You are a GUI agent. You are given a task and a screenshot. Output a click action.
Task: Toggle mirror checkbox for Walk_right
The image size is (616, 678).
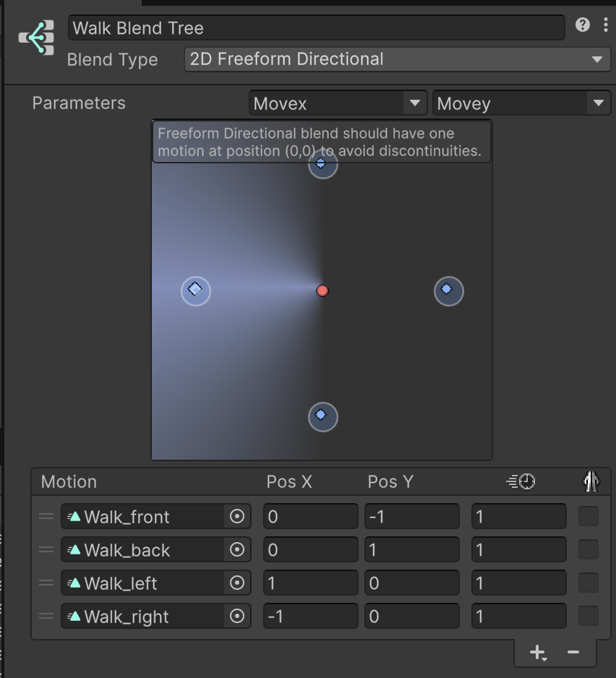tap(589, 616)
